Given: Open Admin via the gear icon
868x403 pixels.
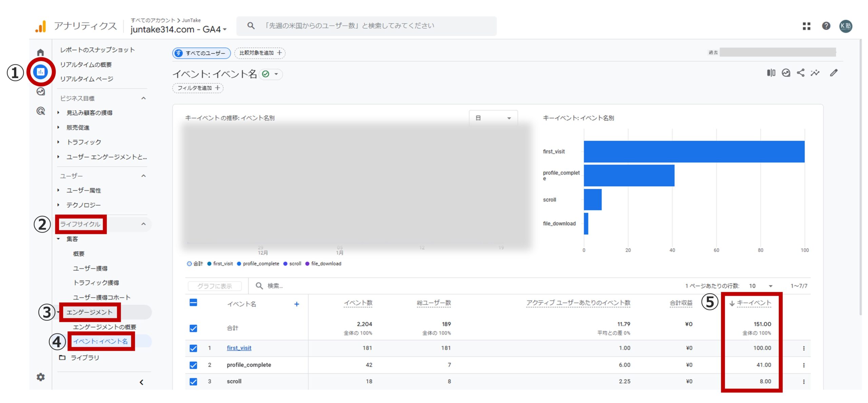Looking at the screenshot, I should pyautogui.click(x=41, y=377).
